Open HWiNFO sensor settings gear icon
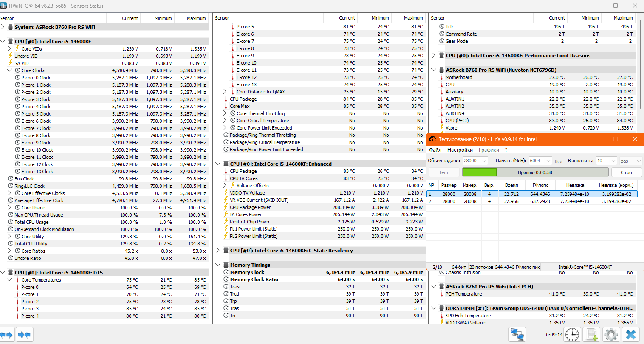 [x=611, y=335]
